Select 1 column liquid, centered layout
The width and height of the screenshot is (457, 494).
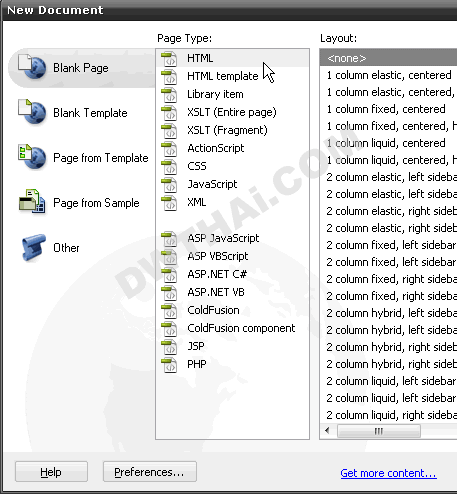click(x=386, y=143)
